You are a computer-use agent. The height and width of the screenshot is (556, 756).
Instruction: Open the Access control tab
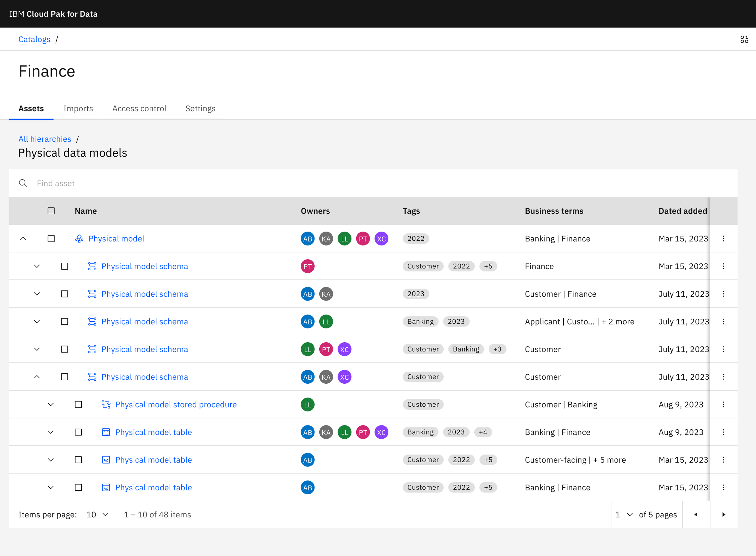pyautogui.click(x=139, y=108)
